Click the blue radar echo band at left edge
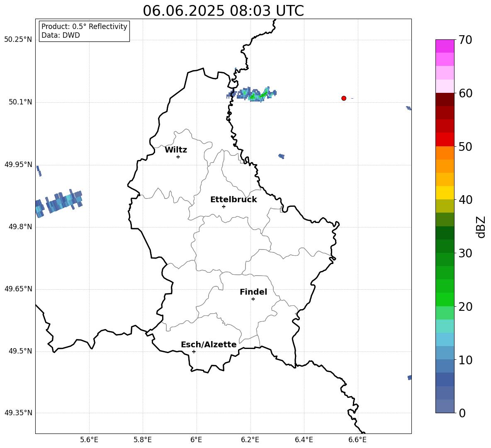The image size is (491, 448). [x=58, y=203]
